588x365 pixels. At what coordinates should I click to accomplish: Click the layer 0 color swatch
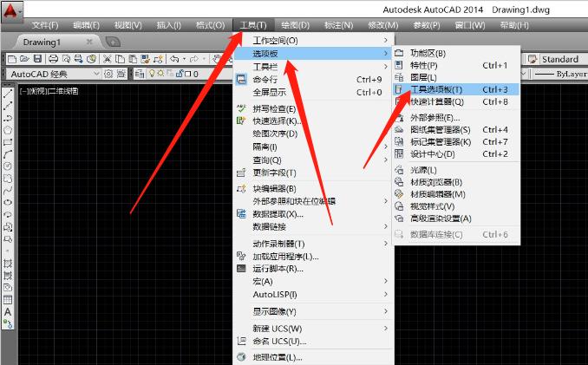coord(188,74)
